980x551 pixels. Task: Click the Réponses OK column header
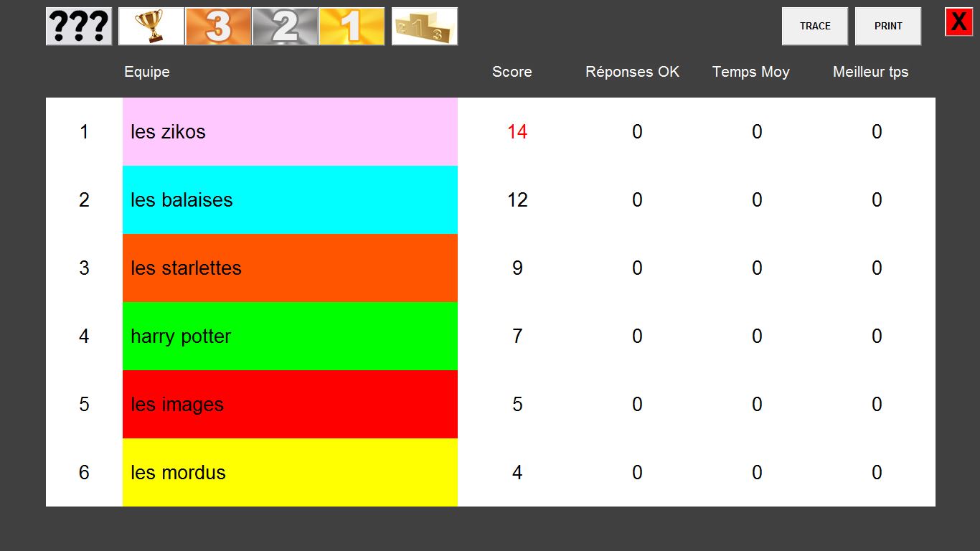[x=632, y=72]
